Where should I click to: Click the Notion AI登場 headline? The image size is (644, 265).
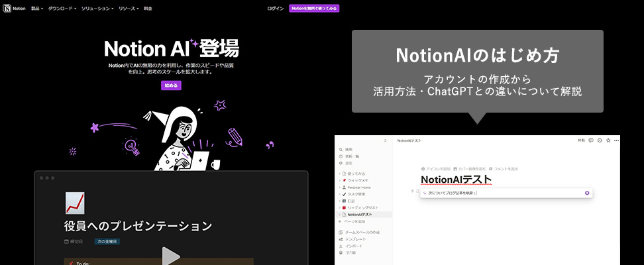171,49
